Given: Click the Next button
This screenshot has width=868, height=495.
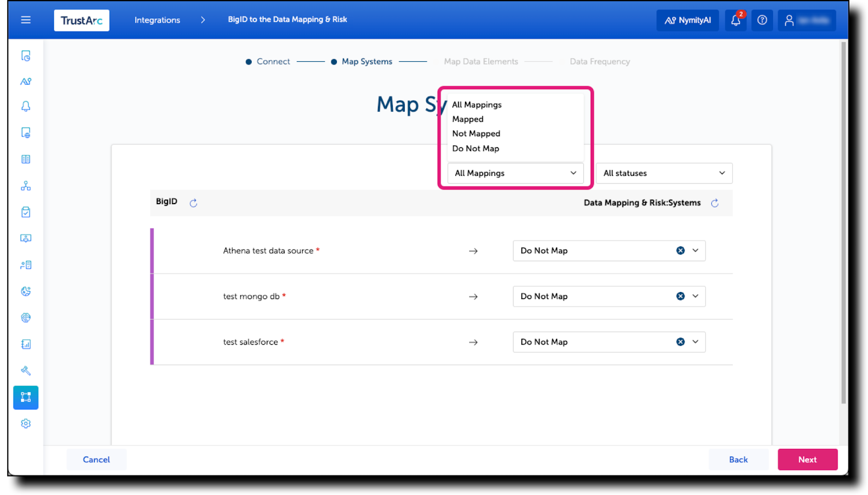Looking at the screenshot, I should [x=807, y=459].
